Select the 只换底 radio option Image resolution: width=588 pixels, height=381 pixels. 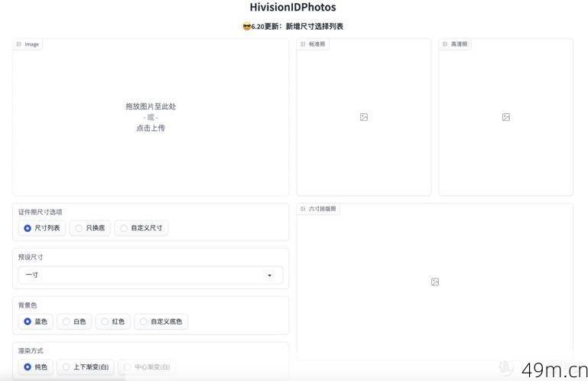[90, 228]
